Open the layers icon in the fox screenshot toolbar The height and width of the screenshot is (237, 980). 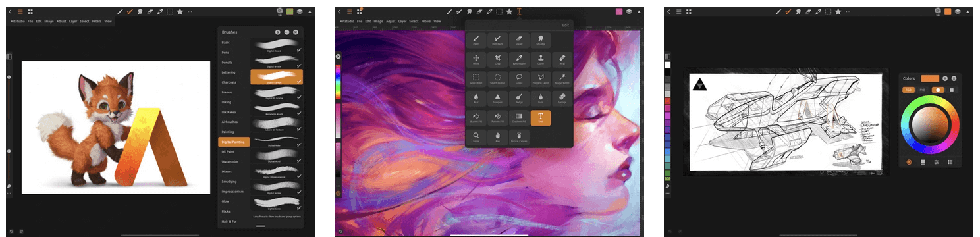pyautogui.click(x=299, y=11)
